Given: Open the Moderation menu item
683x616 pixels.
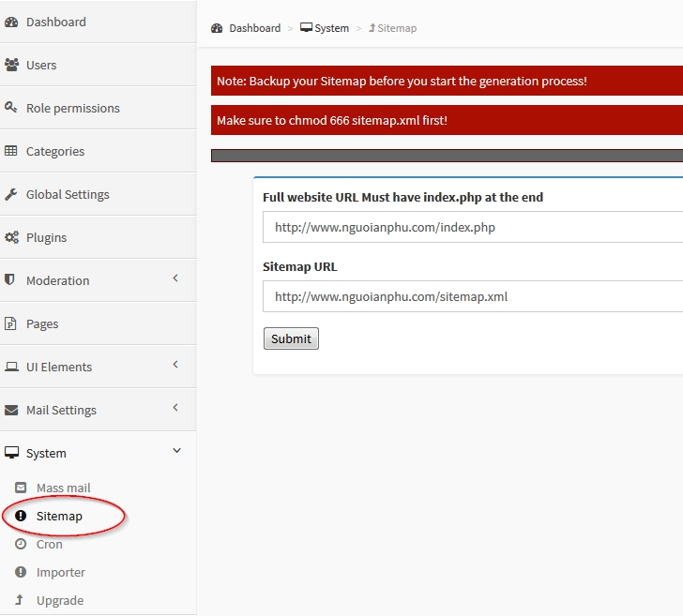Looking at the screenshot, I should point(98,280).
